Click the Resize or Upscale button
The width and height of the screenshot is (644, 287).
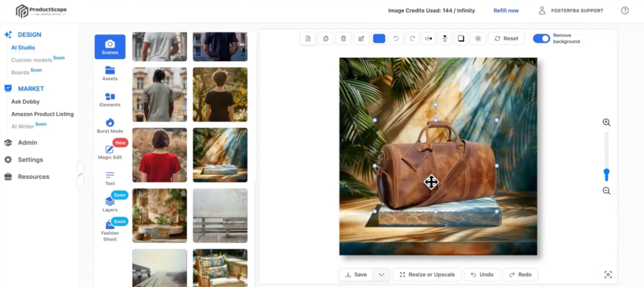pyautogui.click(x=427, y=275)
